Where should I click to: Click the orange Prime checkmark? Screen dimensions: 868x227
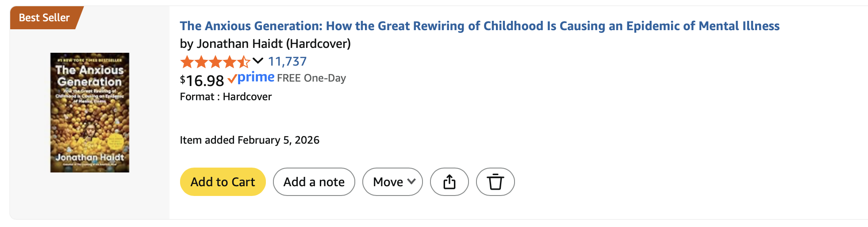pyautogui.click(x=232, y=79)
